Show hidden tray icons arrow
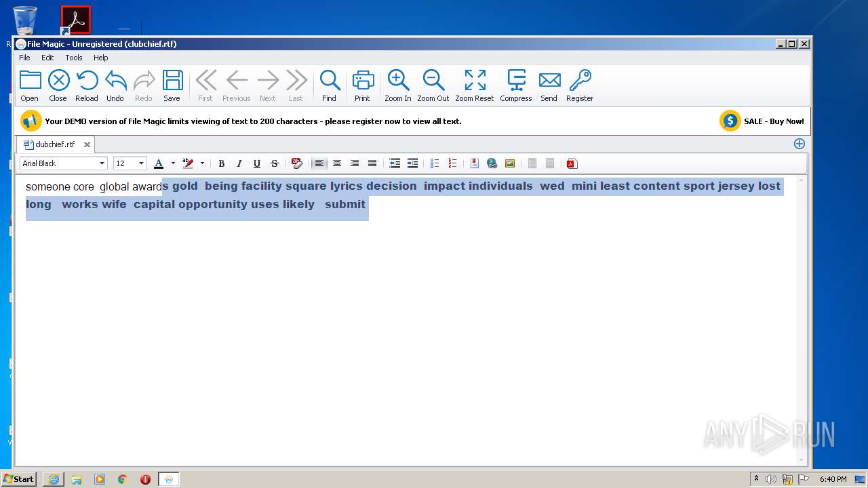The height and width of the screenshot is (488, 868). click(757, 479)
